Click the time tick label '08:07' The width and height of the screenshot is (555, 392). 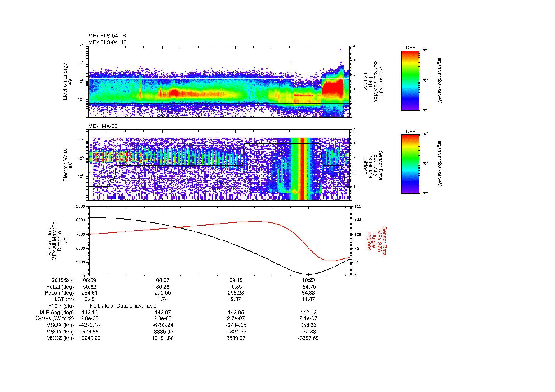[x=163, y=280]
